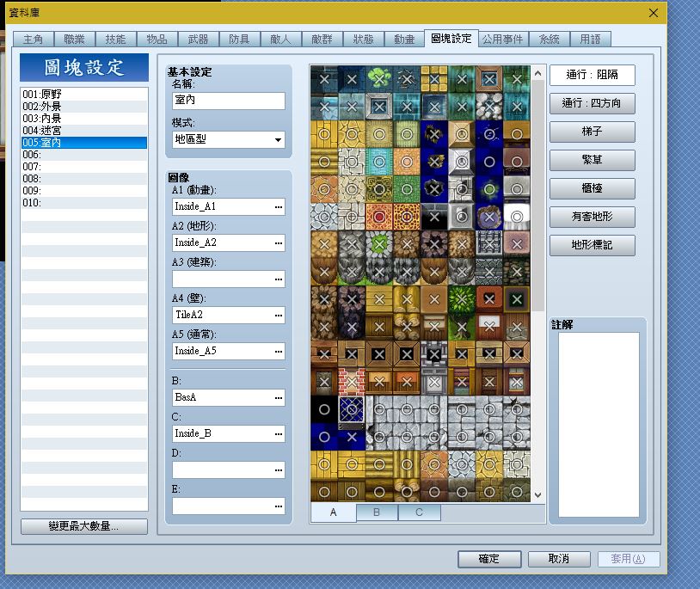
Task: Open the 公用事件 tab
Action: point(503,40)
